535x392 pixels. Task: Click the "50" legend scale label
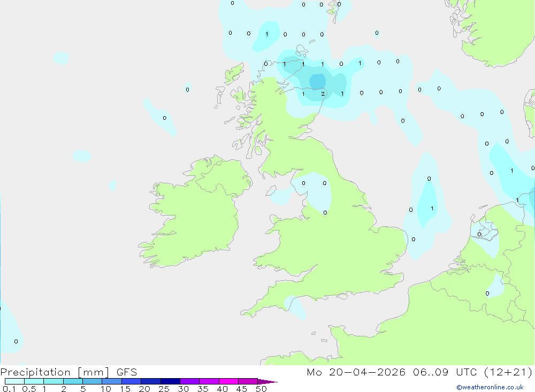tap(261, 389)
